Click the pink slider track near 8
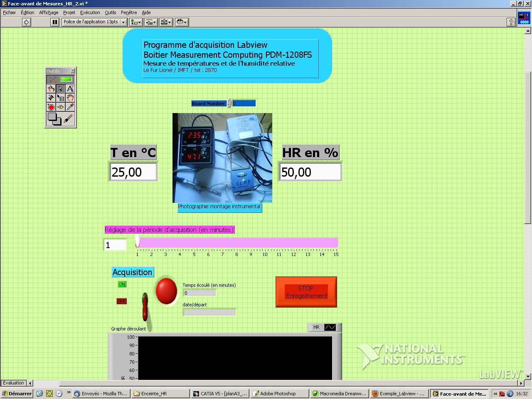Viewport: 532px width, 399px height. point(236,242)
